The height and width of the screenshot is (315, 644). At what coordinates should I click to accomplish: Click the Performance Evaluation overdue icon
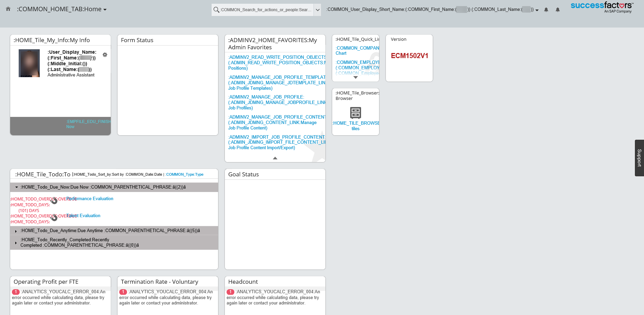[54, 200]
